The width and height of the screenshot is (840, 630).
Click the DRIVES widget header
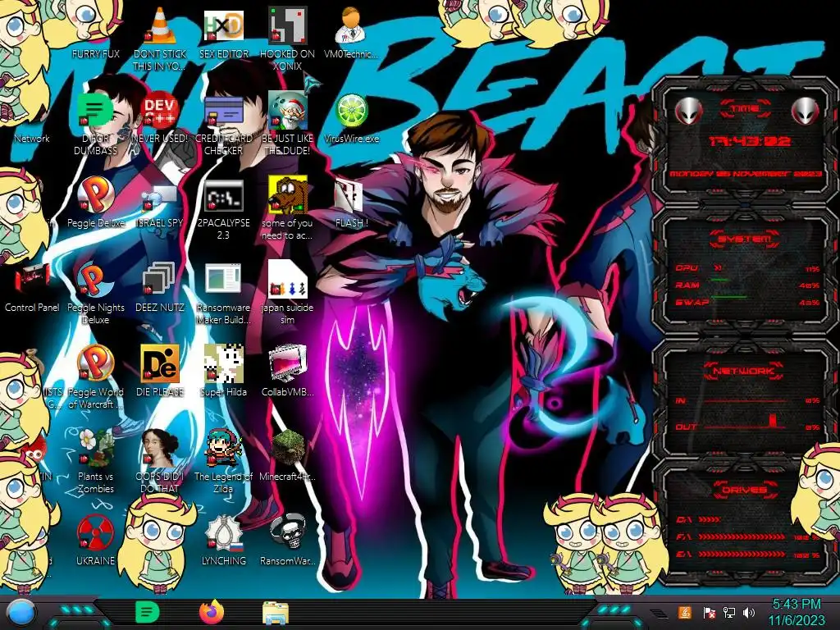click(744, 490)
